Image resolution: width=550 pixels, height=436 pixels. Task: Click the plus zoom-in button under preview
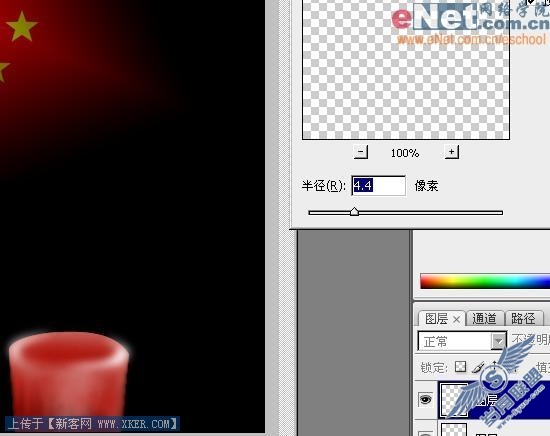pyautogui.click(x=451, y=152)
